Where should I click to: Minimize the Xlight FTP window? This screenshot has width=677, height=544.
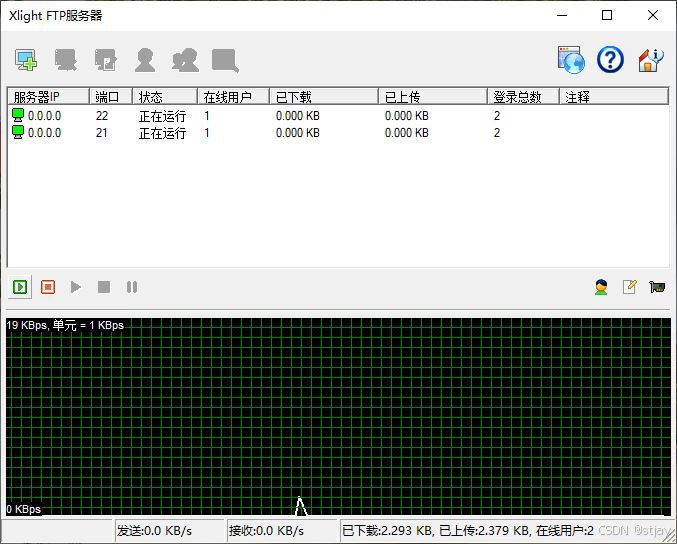tap(562, 16)
